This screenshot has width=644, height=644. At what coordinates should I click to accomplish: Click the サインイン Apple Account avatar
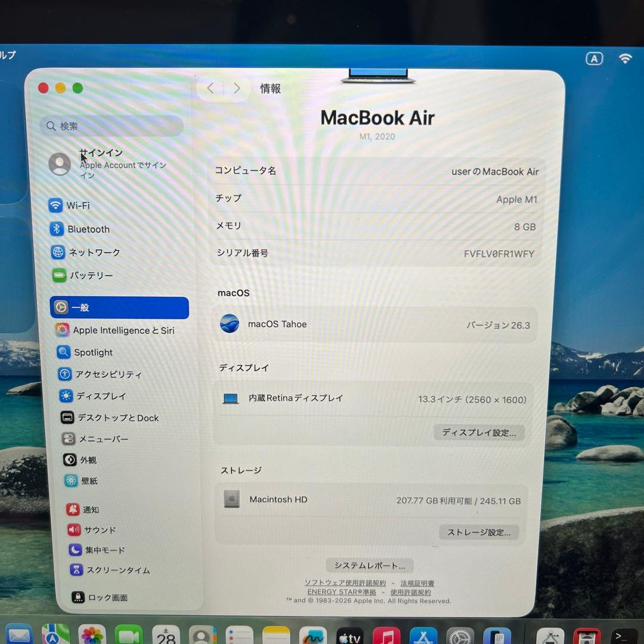[60, 164]
